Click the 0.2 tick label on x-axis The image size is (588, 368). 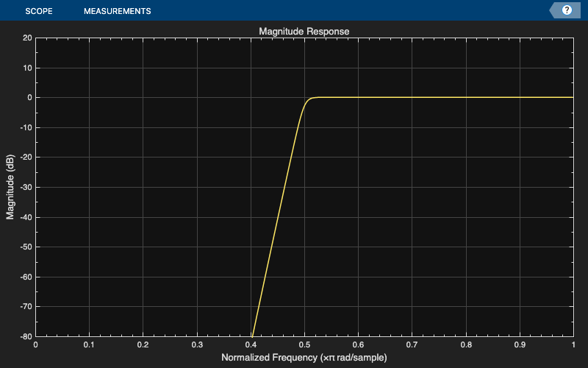(x=143, y=344)
